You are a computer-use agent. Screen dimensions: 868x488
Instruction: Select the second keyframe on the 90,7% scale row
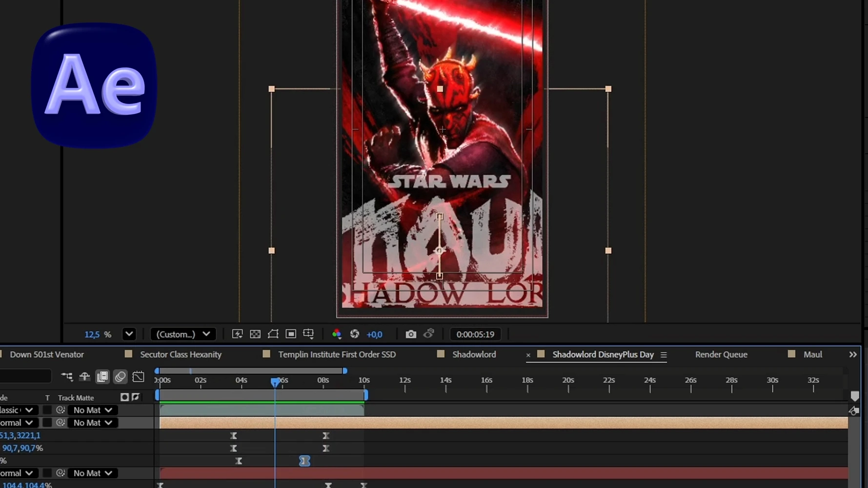pyautogui.click(x=326, y=448)
